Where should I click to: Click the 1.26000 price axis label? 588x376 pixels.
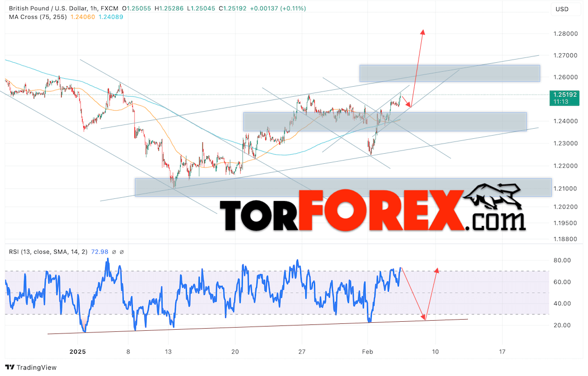(566, 77)
